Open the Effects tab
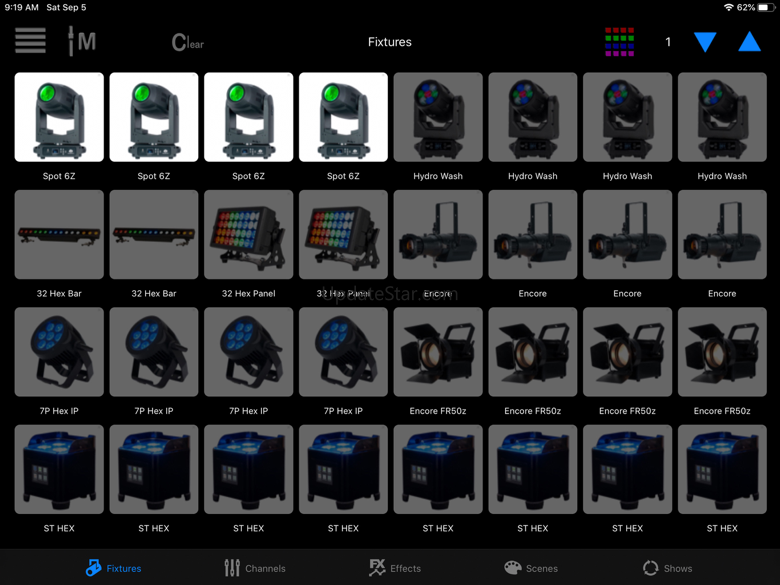Screen dimensions: 780x585 click(394, 568)
